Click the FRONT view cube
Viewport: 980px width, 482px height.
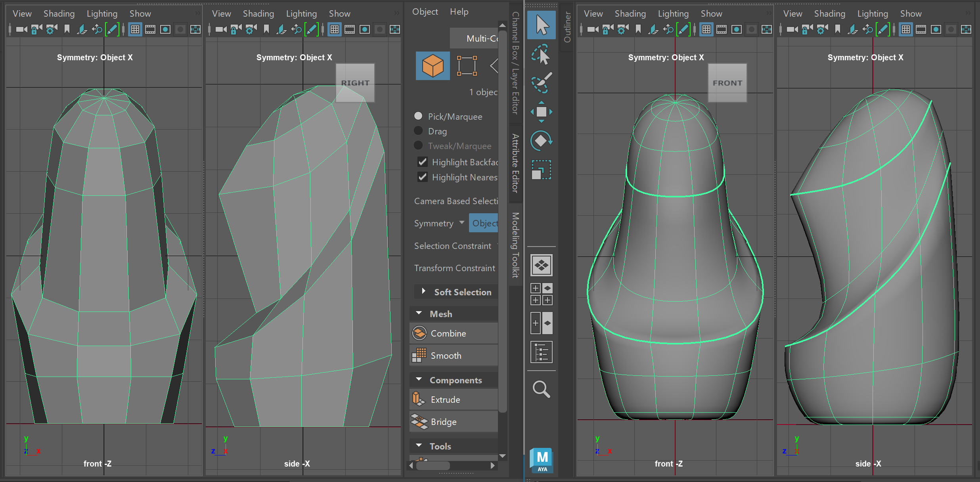727,83
